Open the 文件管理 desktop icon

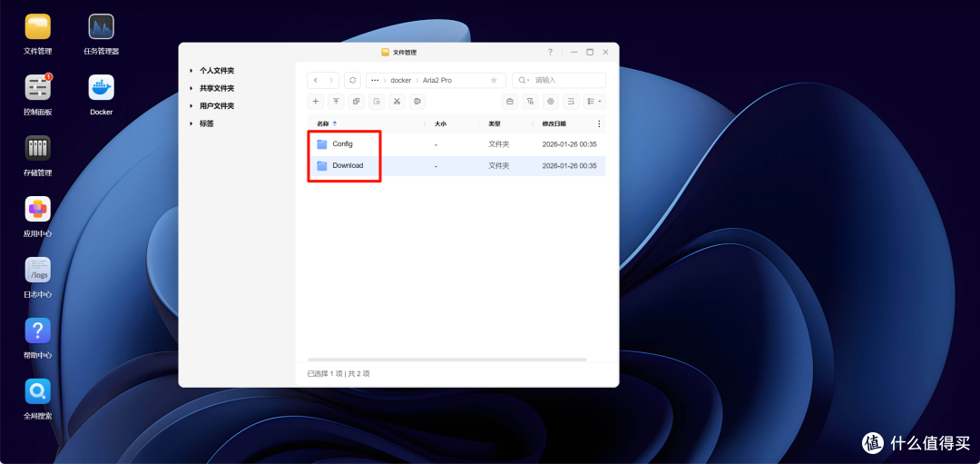[x=37, y=27]
